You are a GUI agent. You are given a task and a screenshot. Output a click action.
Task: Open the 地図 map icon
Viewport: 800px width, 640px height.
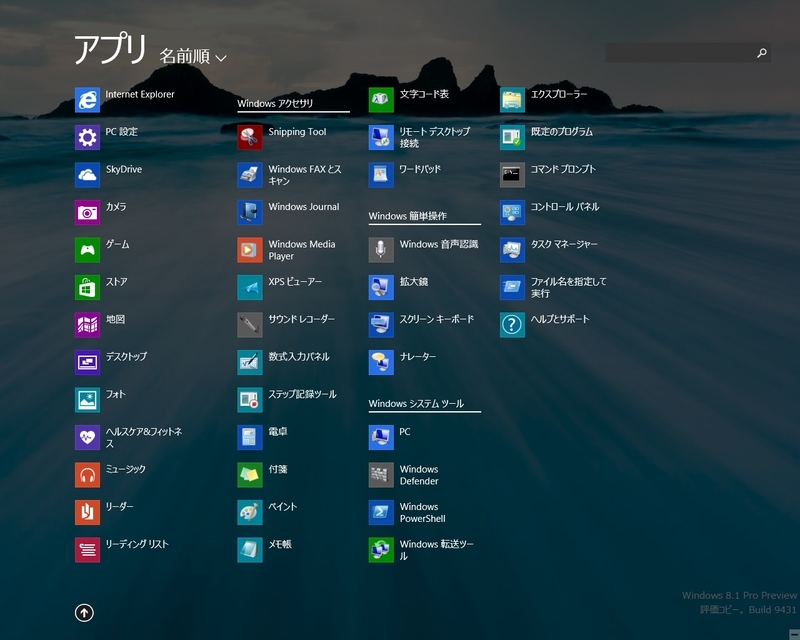[87, 325]
